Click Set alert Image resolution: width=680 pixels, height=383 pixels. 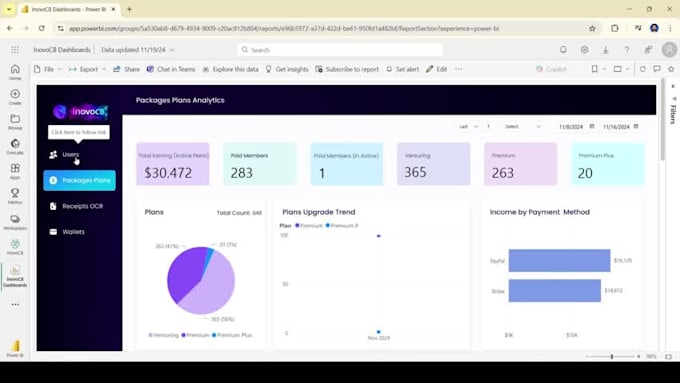click(402, 69)
